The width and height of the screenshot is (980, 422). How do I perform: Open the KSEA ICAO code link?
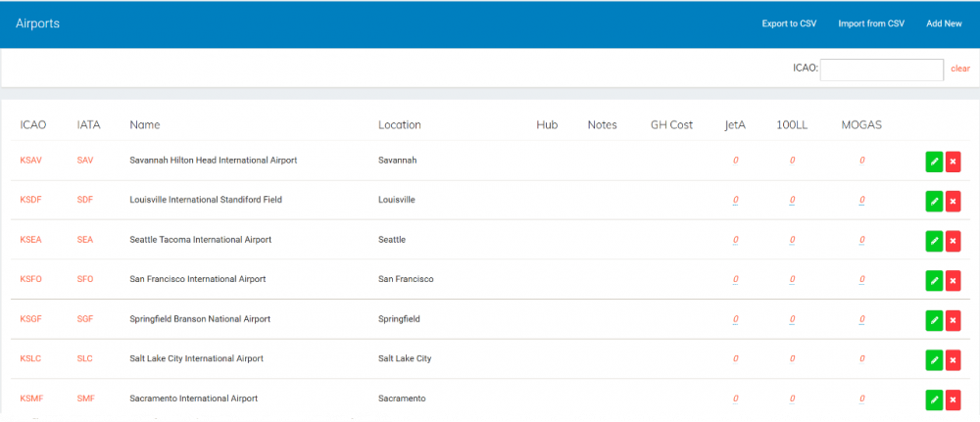point(31,240)
